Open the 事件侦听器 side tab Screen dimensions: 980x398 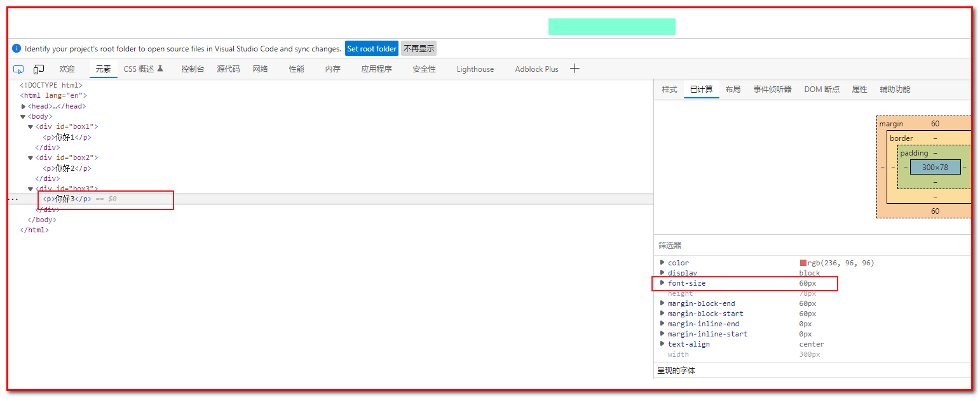point(772,90)
